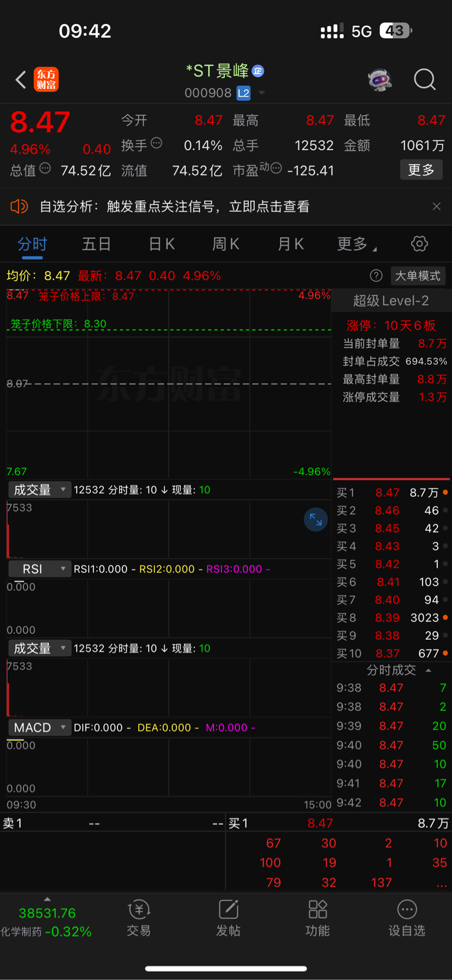Tap the 涨停：10天6板 label
The height and width of the screenshot is (980, 452).
coord(391,325)
